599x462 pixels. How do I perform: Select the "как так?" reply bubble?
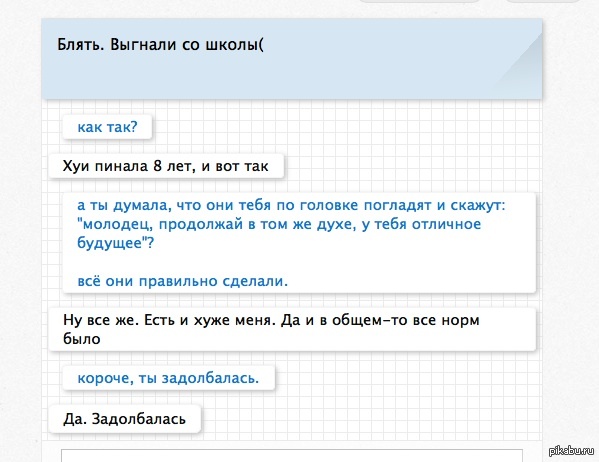[107, 127]
